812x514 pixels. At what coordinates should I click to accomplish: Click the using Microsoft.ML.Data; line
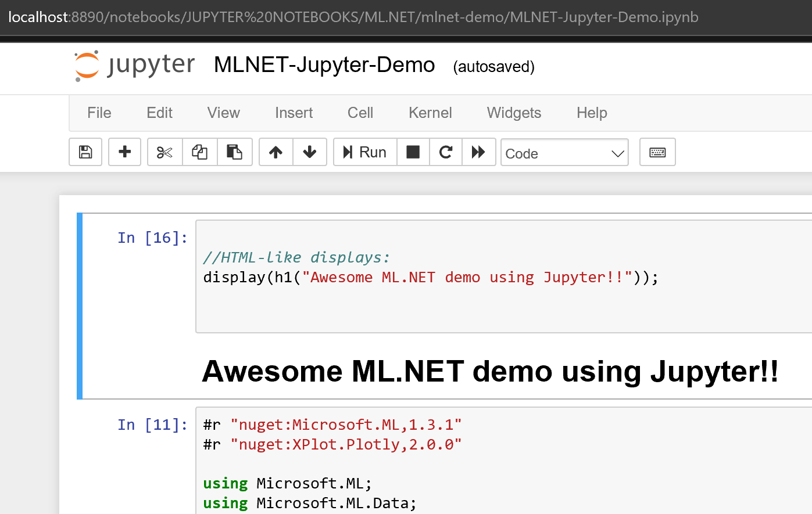(x=310, y=503)
